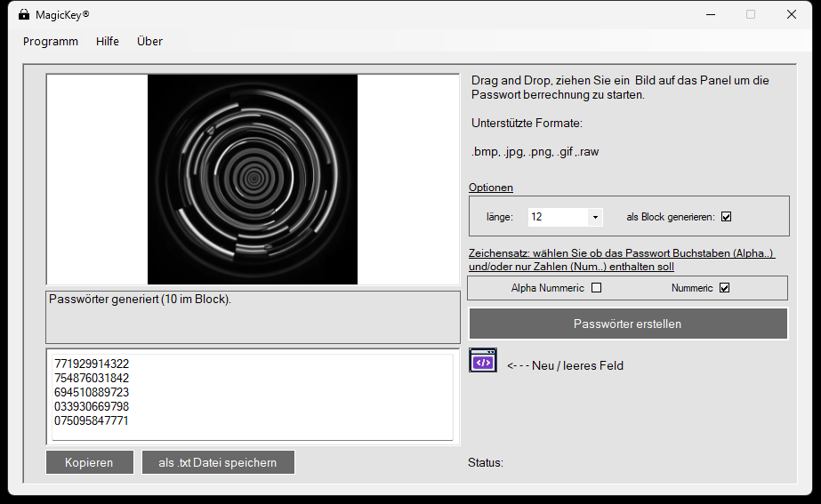The width and height of the screenshot is (821, 504).
Task: Click the 'Unterstützte Formate:' text
Action: (527, 124)
